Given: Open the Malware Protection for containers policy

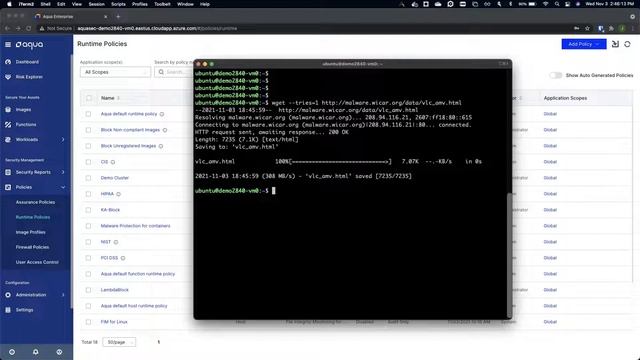Looking at the screenshot, I should click(x=136, y=226).
